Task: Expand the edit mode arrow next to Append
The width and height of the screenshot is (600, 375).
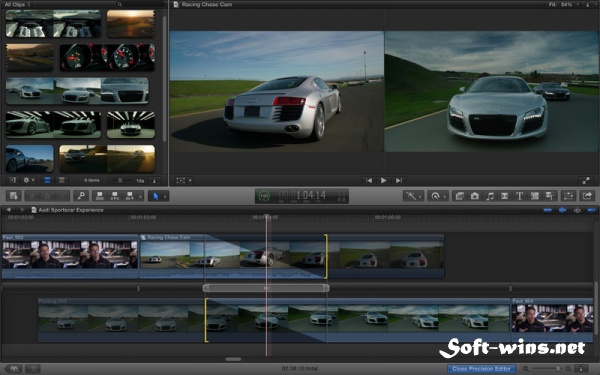Action: coord(140,196)
